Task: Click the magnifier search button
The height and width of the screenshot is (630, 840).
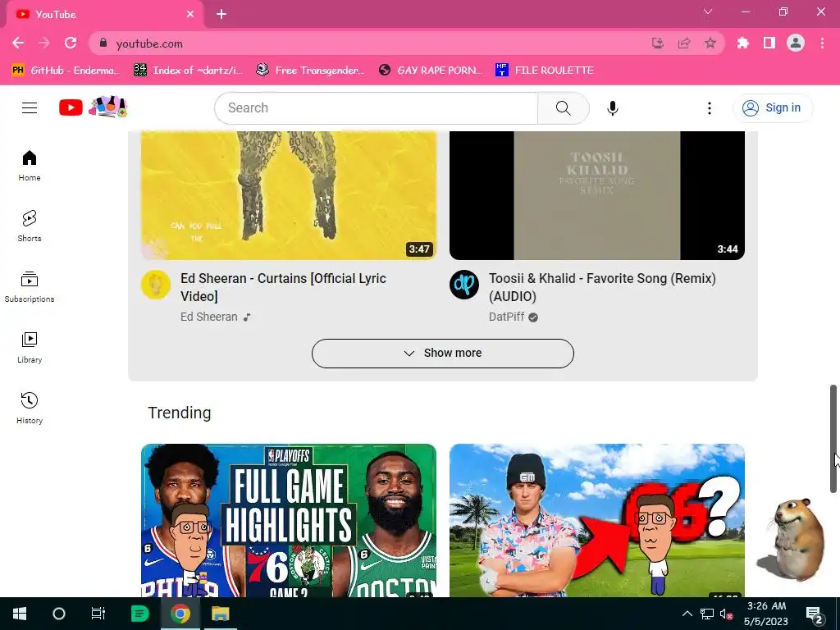Action: tap(563, 107)
